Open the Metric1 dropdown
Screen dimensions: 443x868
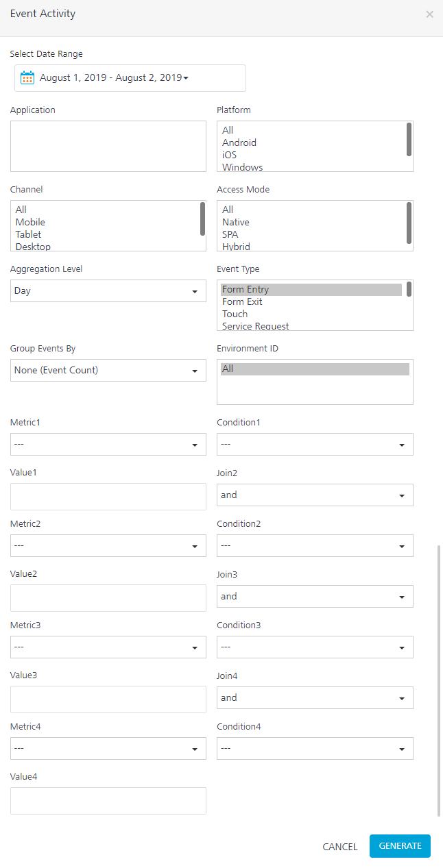(x=108, y=444)
